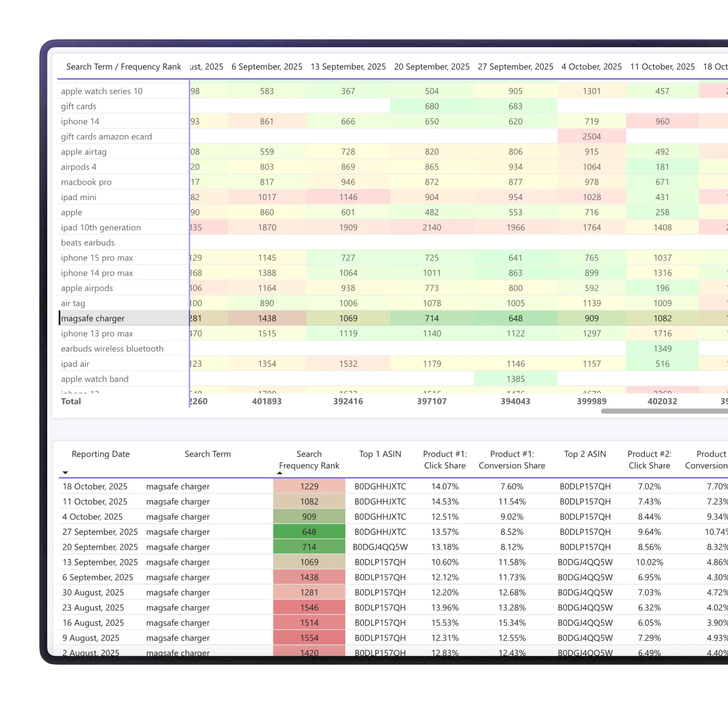
Task: Click the Total row label
Action: 71,402
